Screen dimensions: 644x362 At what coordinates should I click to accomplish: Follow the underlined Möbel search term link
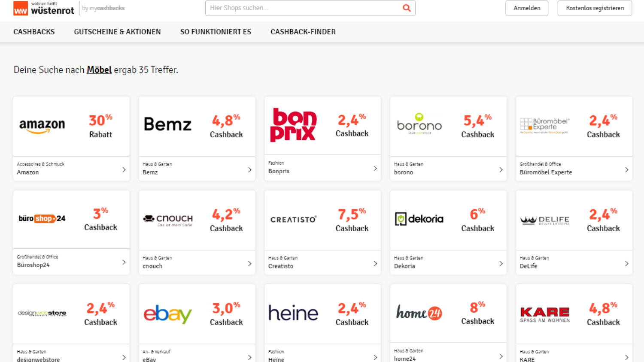coord(99,70)
